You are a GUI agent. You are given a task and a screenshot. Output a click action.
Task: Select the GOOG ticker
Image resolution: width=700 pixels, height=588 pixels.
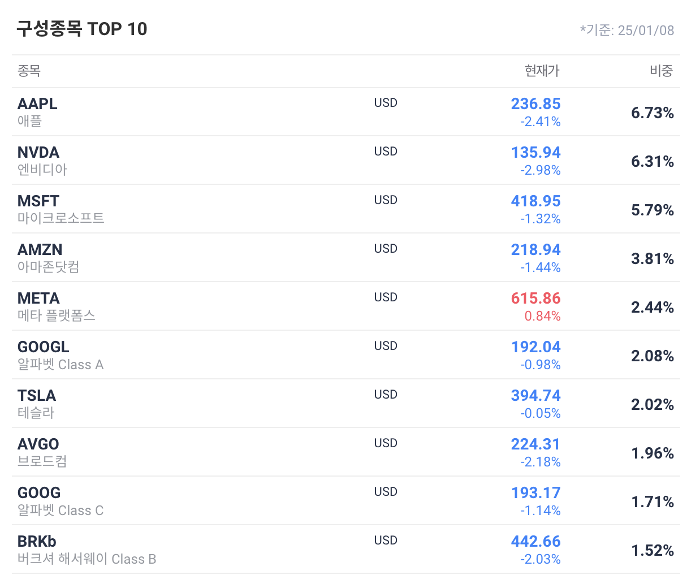[39, 492]
